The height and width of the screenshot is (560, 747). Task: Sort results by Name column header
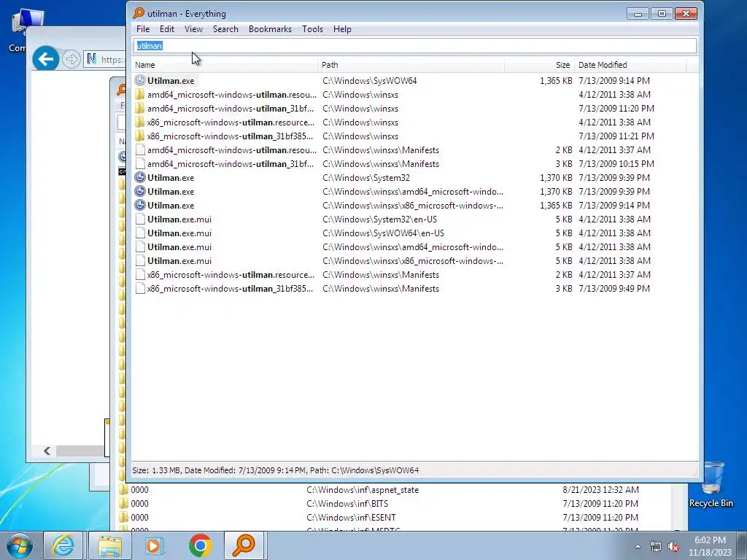[x=225, y=65]
